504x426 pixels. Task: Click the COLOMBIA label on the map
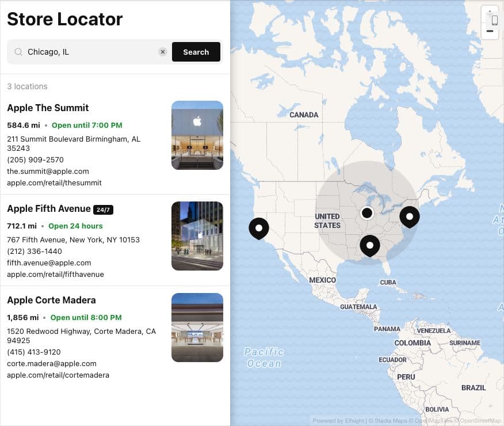tap(413, 343)
